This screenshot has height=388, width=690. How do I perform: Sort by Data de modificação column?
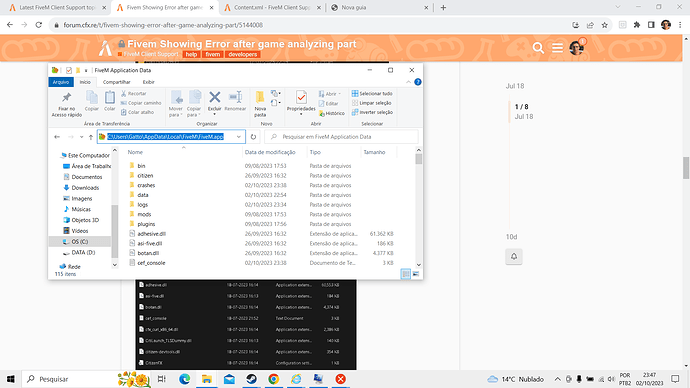(270, 152)
